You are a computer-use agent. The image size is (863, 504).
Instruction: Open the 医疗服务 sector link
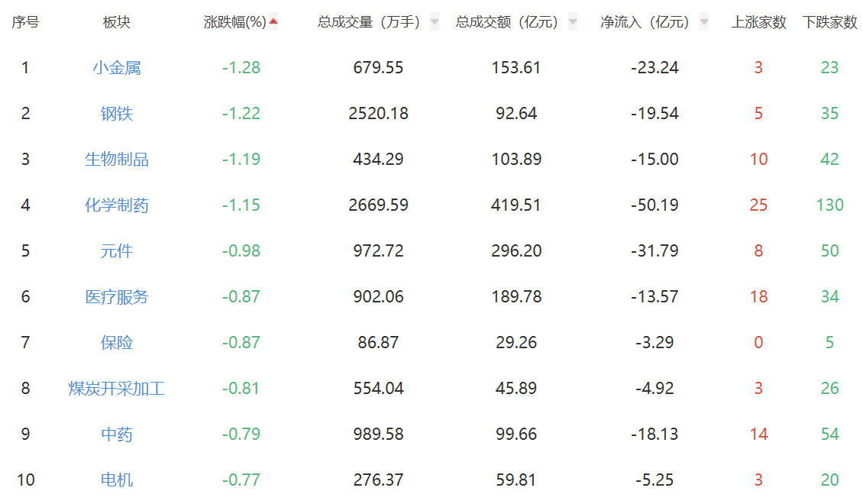tap(117, 296)
